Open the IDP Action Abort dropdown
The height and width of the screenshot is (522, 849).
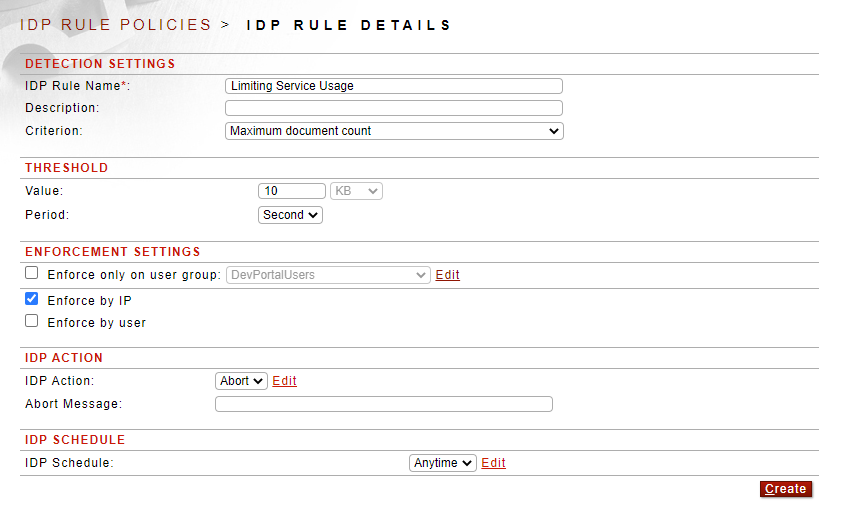(241, 381)
